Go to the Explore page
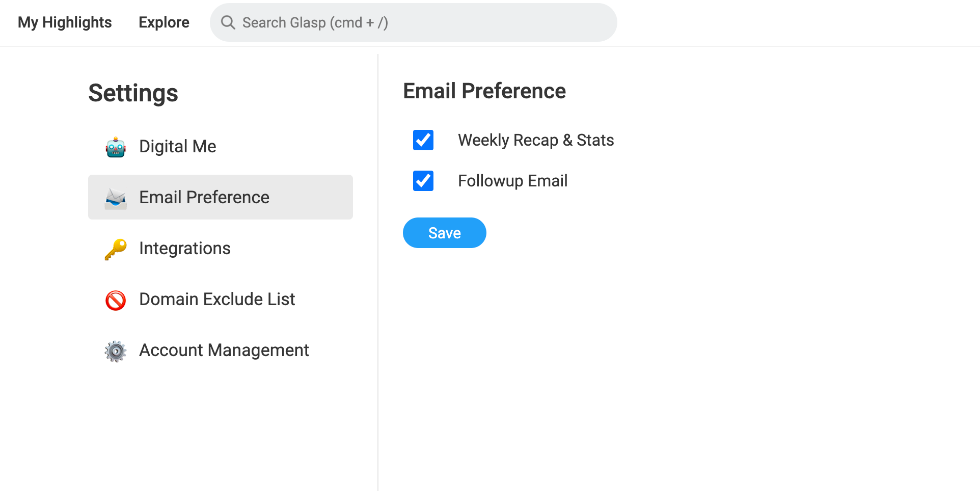 coord(164,22)
